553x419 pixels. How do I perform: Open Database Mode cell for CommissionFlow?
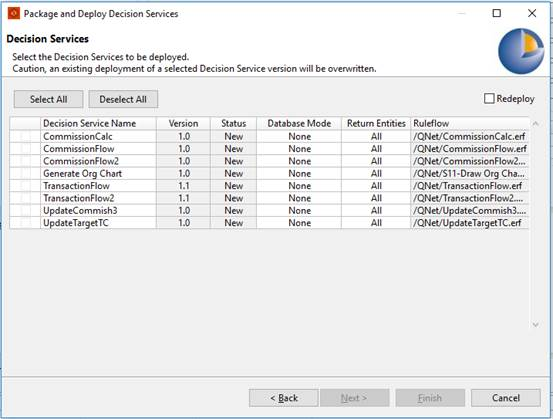[x=299, y=149]
